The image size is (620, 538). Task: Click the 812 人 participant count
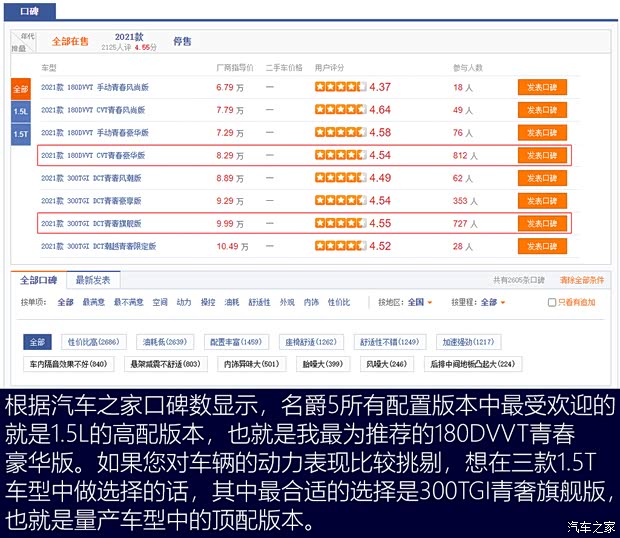(465, 156)
